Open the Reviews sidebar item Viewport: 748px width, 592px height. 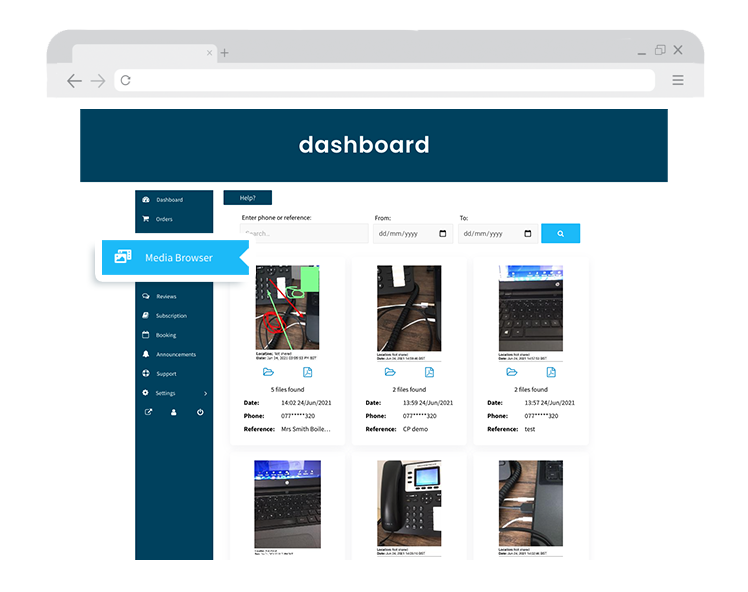174,296
